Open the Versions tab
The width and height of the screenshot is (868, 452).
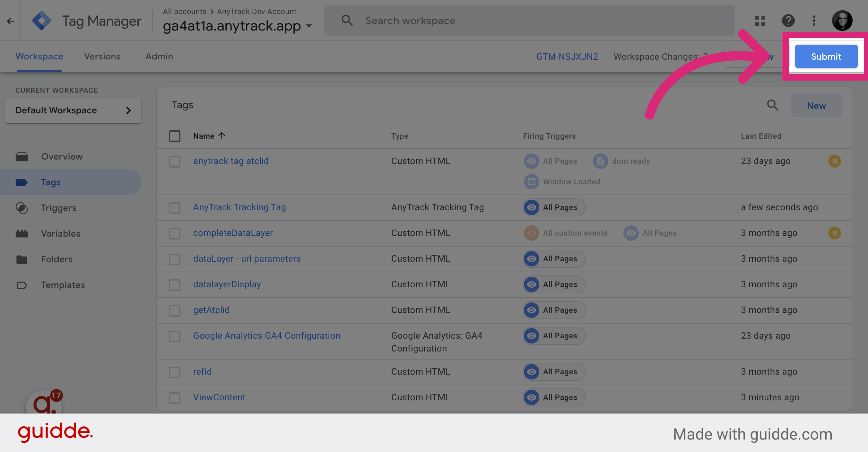tap(102, 56)
